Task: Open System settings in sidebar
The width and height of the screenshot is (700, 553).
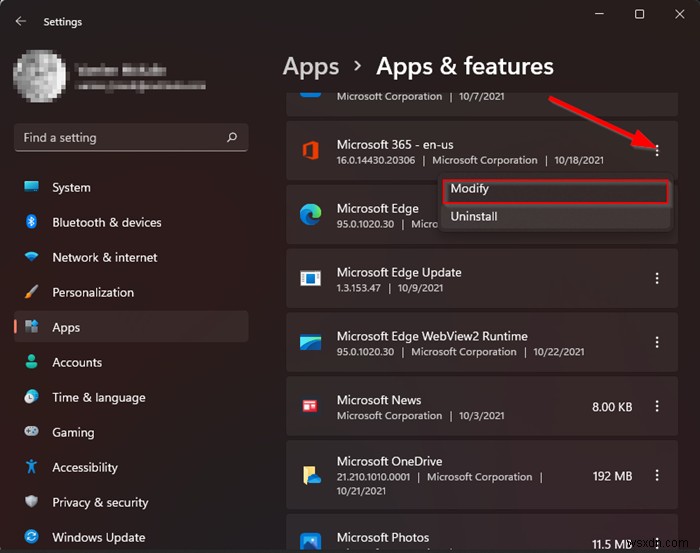Action: point(71,187)
